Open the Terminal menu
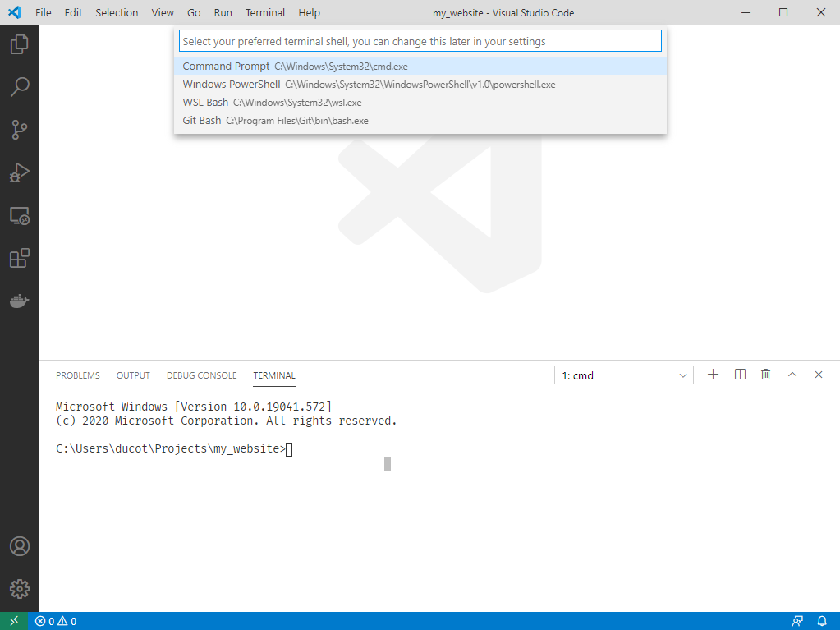This screenshot has height=630, width=840. [264, 12]
